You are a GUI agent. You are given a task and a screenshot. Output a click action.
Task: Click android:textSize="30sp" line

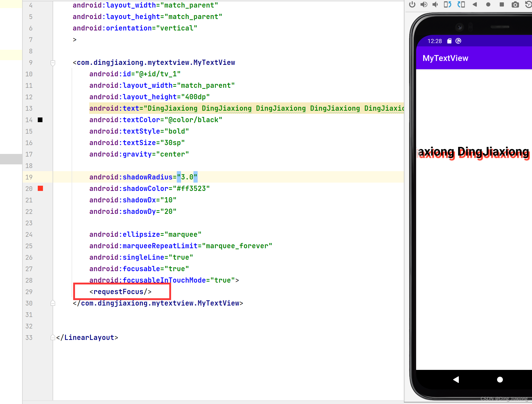137,143
